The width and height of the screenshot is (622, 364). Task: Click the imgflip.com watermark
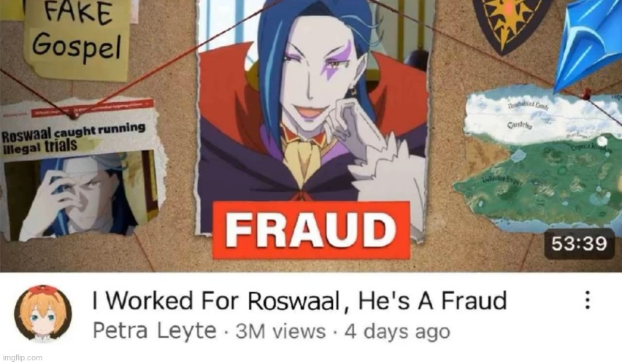click(x=22, y=357)
